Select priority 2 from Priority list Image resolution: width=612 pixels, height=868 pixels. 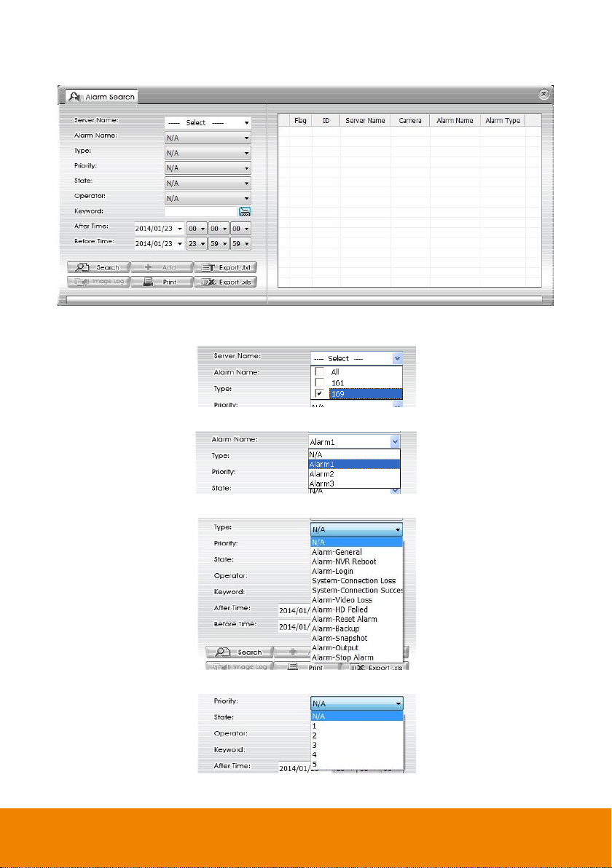click(357, 735)
